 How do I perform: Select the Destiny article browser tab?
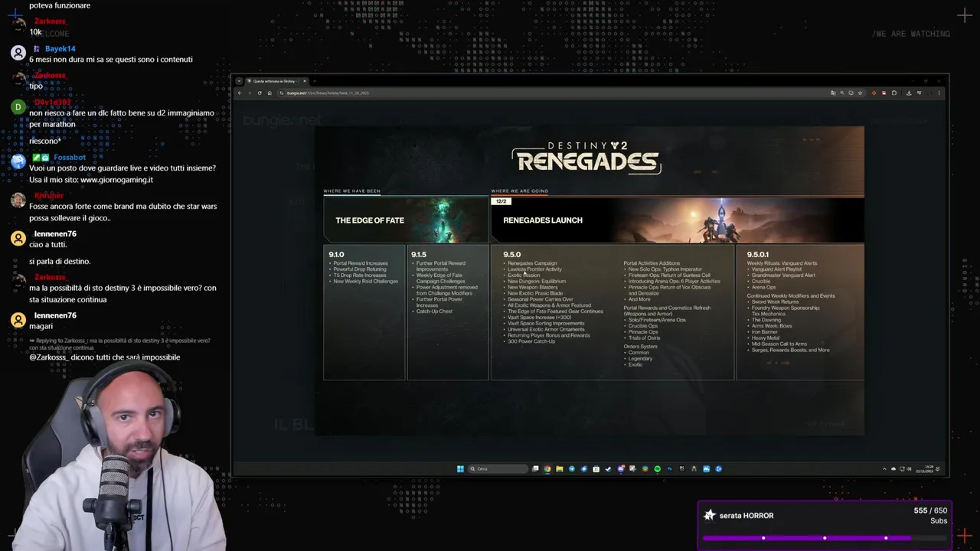(x=276, y=80)
